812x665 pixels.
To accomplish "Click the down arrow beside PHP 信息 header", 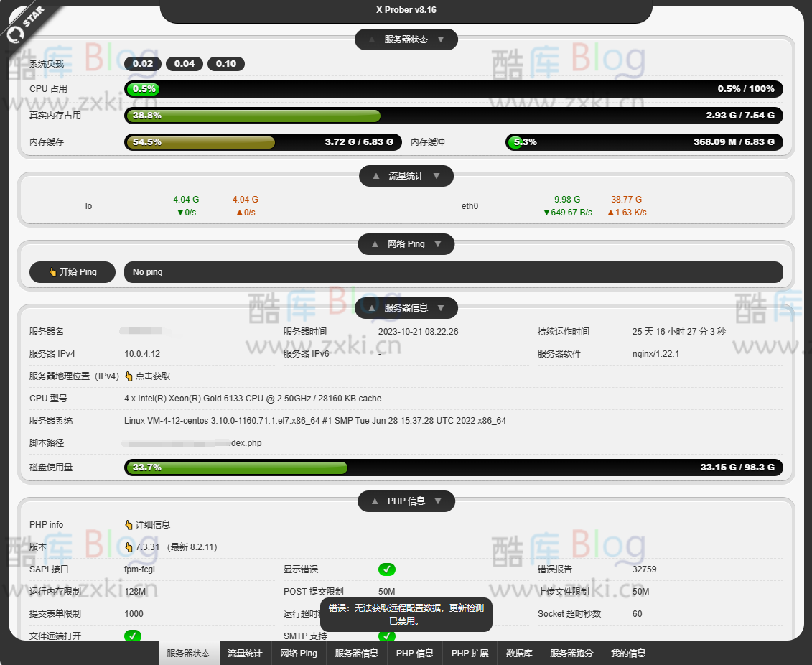I will coord(438,501).
